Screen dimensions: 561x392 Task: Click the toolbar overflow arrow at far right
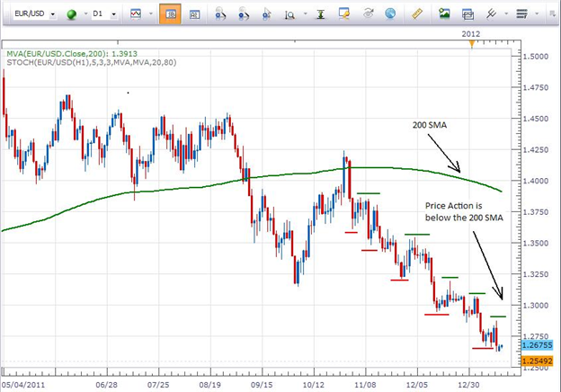pyautogui.click(x=553, y=14)
